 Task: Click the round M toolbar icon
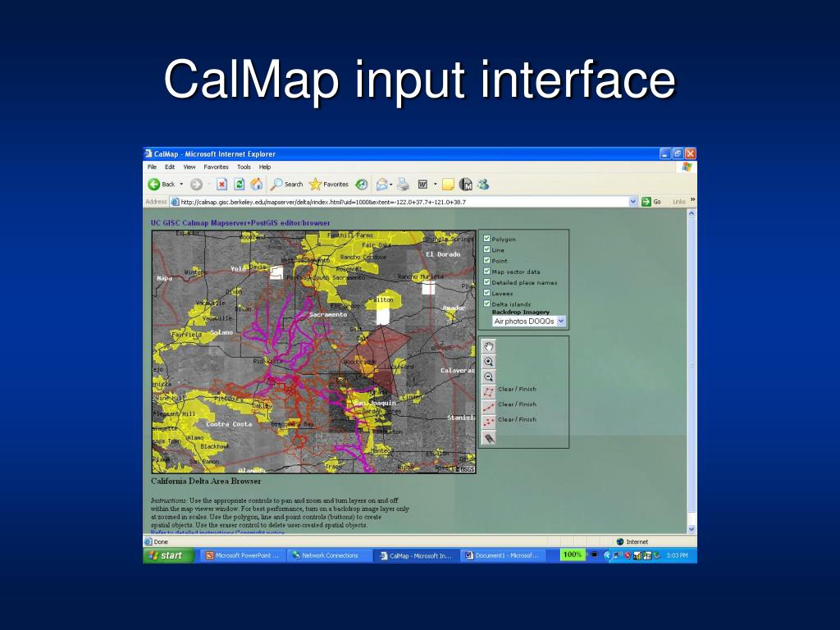(x=466, y=185)
